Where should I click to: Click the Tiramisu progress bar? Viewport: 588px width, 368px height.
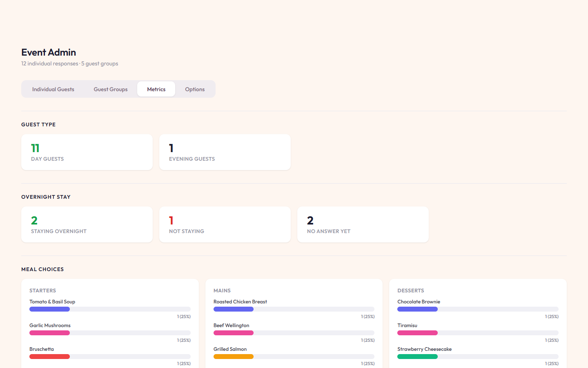478,333
